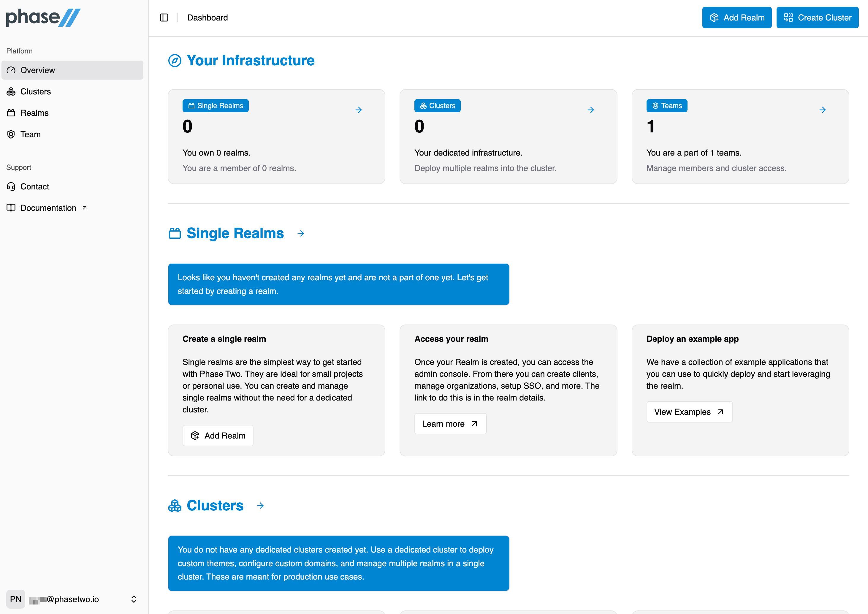Click the Dashboard breadcrumb label

207,18
